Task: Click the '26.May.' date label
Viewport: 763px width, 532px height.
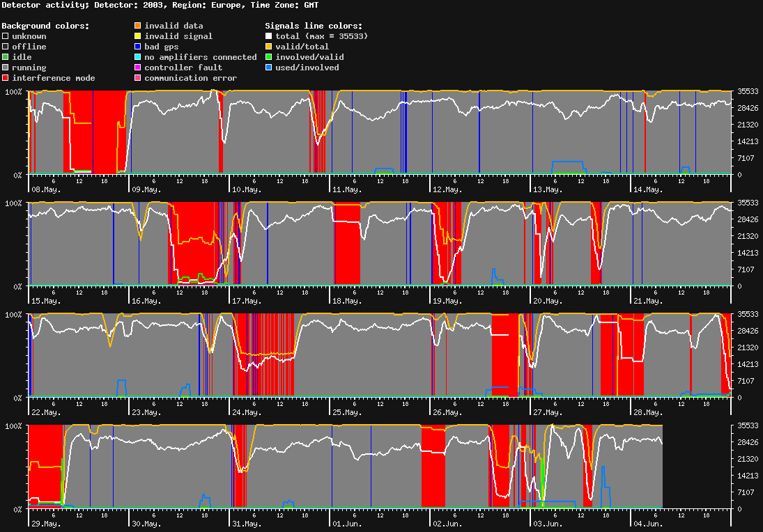Action: click(447, 412)
